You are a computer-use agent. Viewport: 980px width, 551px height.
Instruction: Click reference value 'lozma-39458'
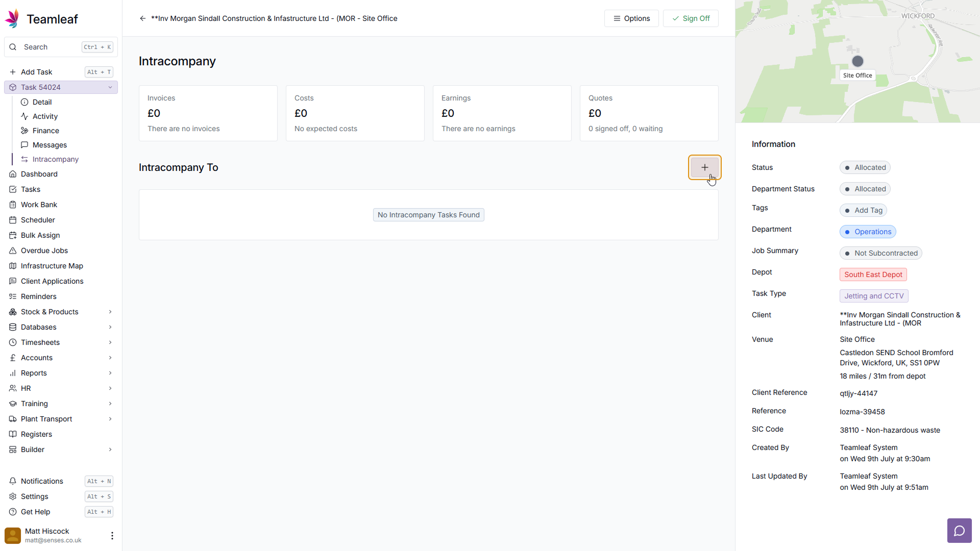pyautogui.click(x=862, y=412)
